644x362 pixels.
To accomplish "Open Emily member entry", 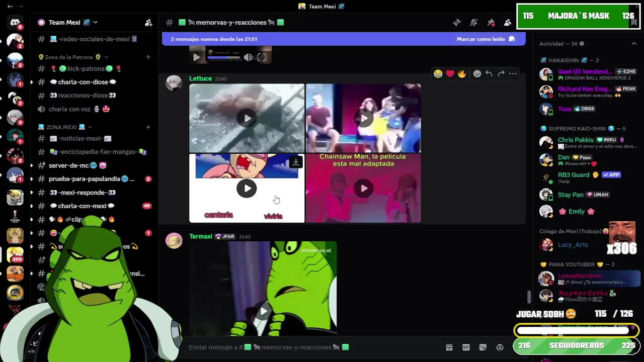I will (x=588, y=212).
